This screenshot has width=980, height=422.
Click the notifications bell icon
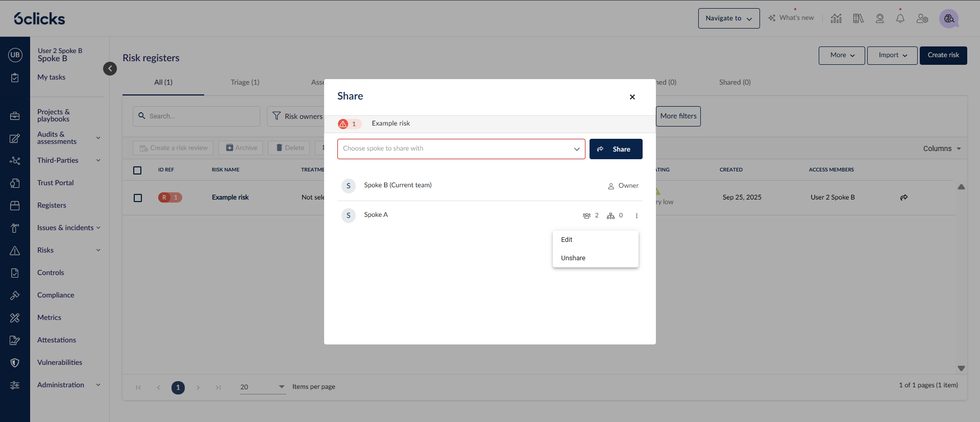click(x=900, y=18)
